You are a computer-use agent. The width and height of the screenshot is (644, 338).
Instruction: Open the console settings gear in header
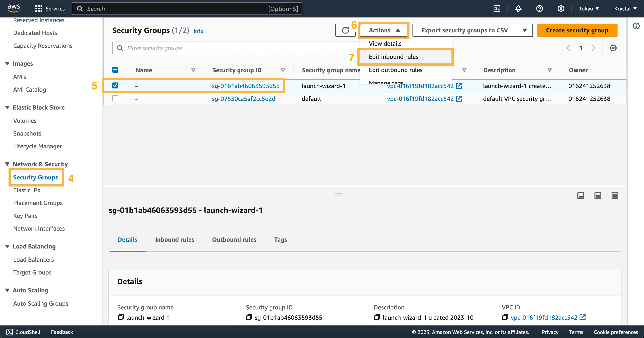tap(561, 9)
